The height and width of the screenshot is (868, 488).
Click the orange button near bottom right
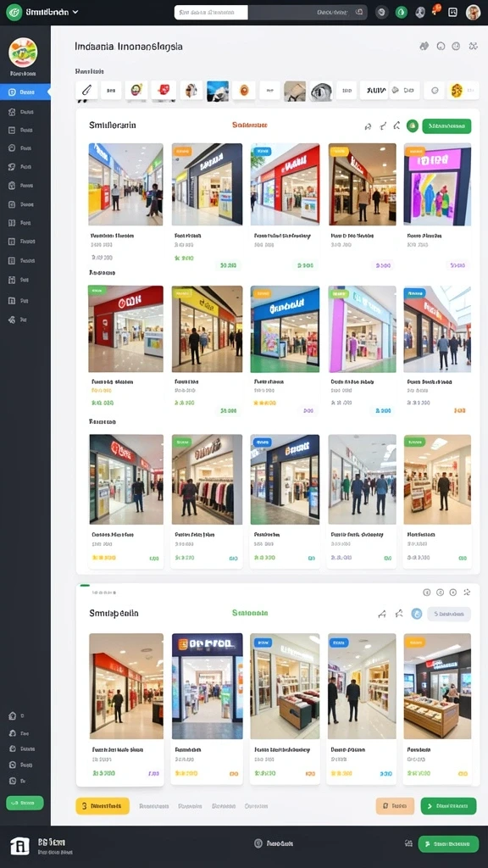click(395, 806)
